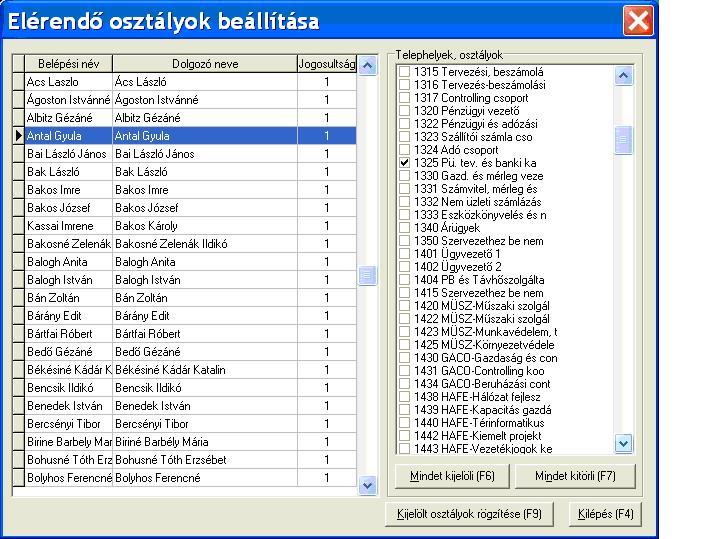Click the Mindet kitörli (F7) button

[575, 476]
